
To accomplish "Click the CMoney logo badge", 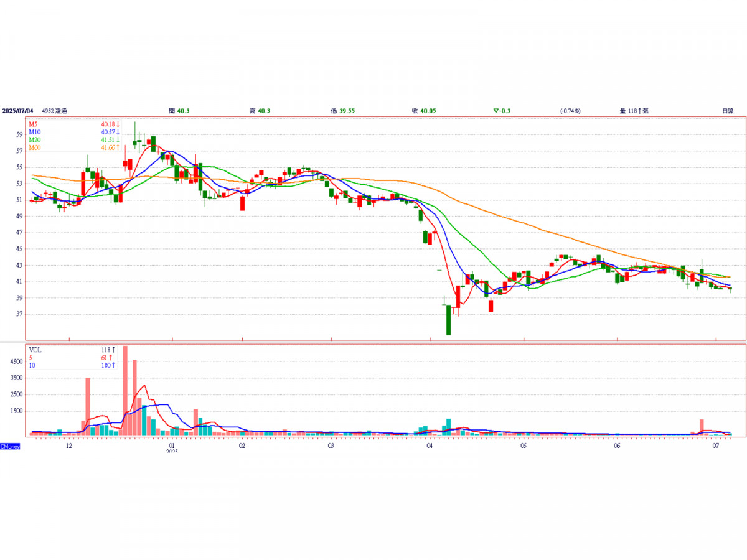I will pos(10,447).
